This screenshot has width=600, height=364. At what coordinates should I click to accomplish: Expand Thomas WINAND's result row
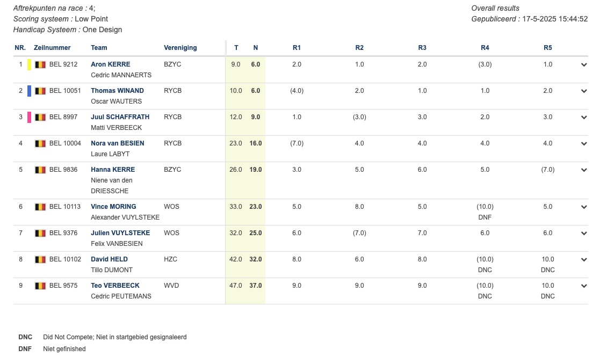(584, 91)
